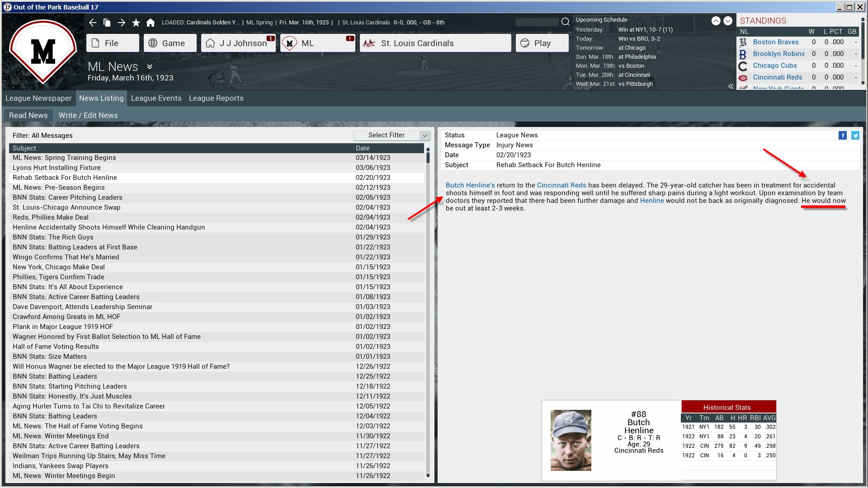Expand the ML News page dropdown chevron
Screen dimensions: 868x488
(150, 66)
